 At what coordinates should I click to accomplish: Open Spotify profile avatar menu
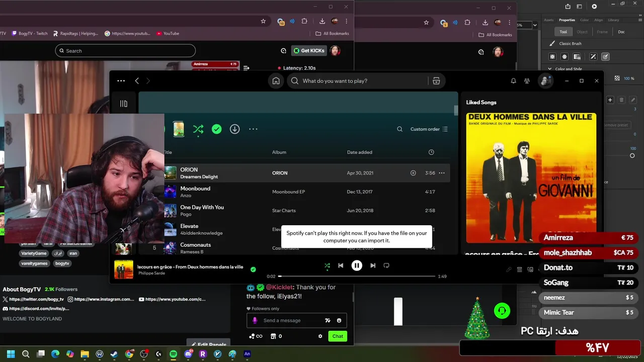point(544,81)
